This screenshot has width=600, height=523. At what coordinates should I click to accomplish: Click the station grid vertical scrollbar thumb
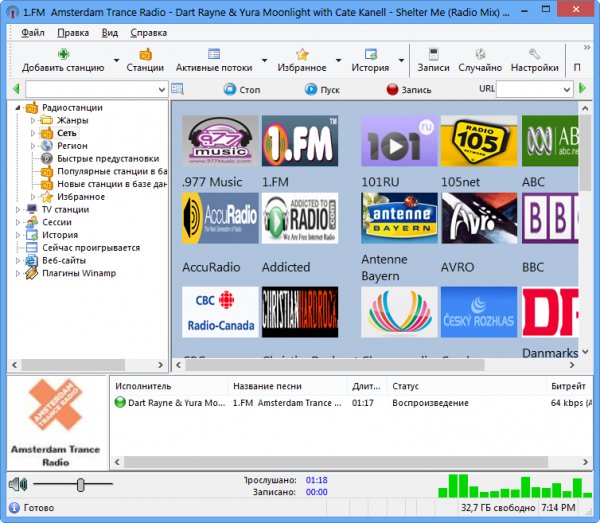(585, 153)
